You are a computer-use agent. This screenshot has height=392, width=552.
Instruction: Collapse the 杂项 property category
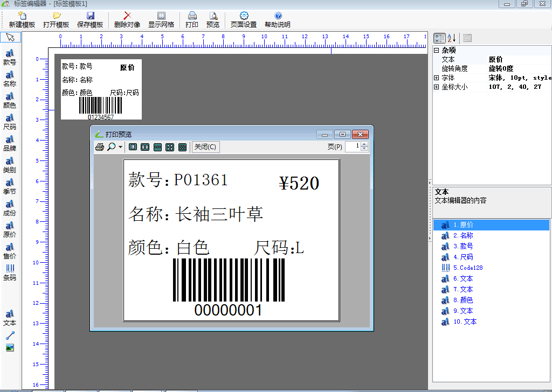click(436, 50)
